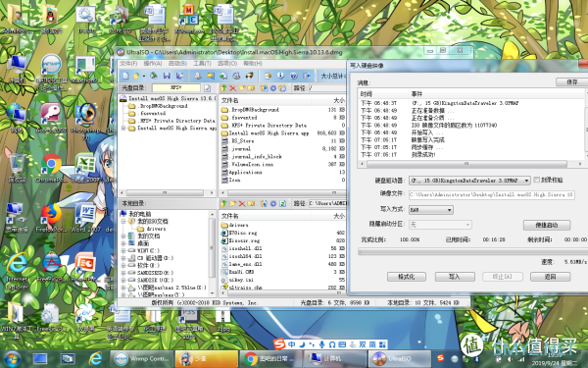Click the 便捷启动 button

click(547, 225)
